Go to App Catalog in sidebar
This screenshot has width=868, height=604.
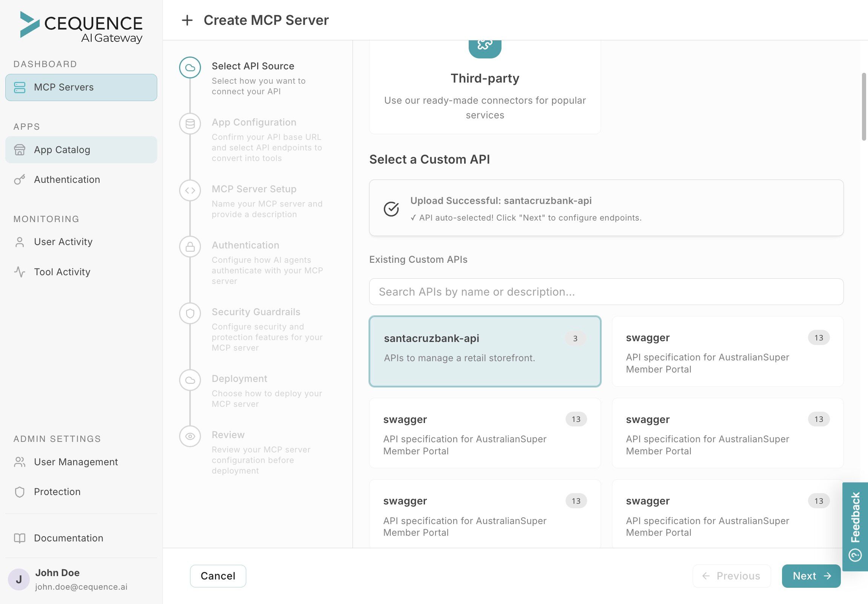[81, 150]
